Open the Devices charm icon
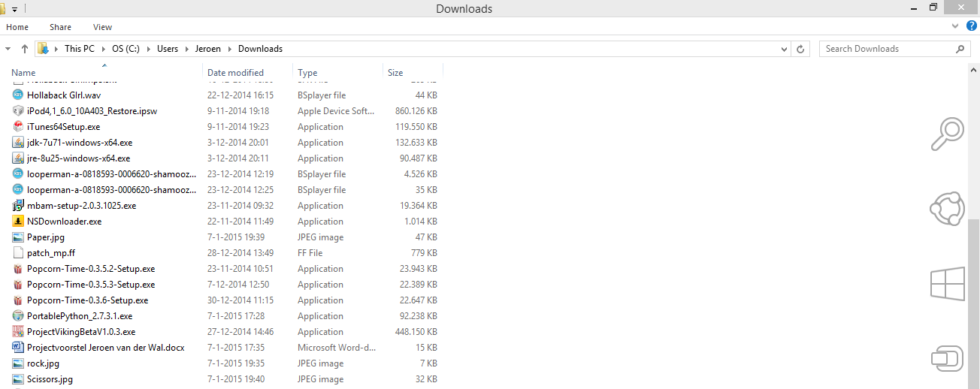This screenshot has height=389, width=980. (947, 358)
